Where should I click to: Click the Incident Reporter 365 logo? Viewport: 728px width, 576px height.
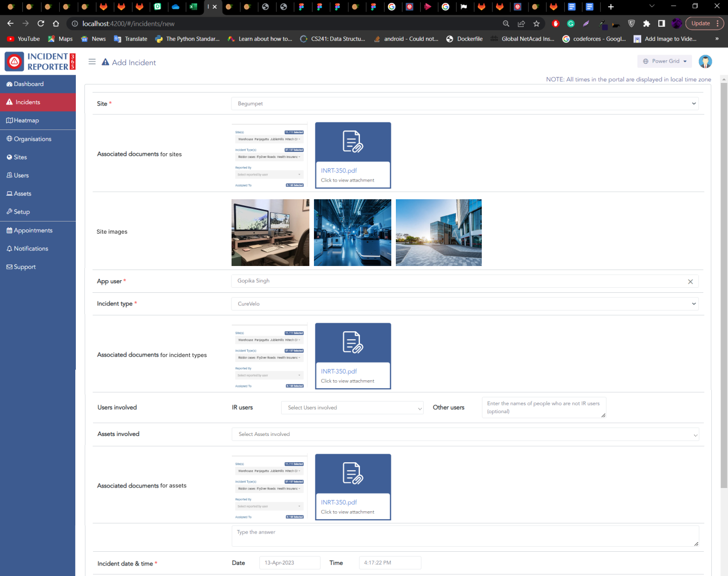click(40, 62)
